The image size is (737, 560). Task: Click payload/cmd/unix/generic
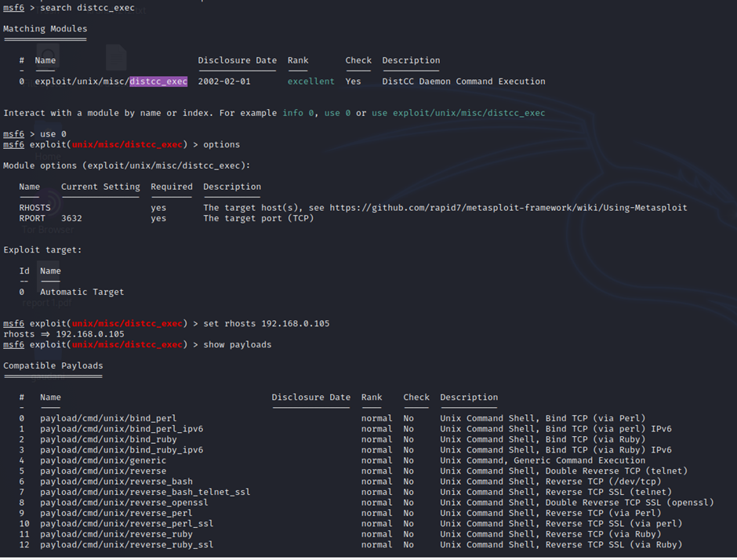coord(103,460)
